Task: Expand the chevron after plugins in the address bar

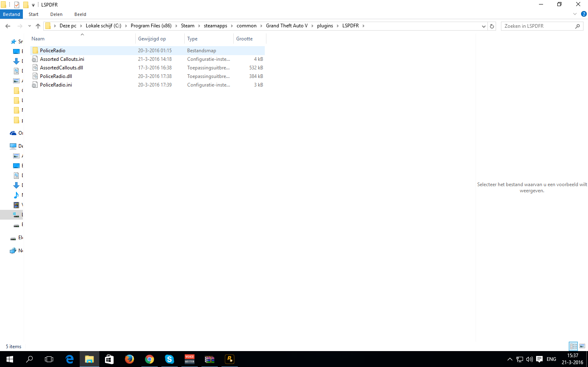Action: [x=338, y=26]
